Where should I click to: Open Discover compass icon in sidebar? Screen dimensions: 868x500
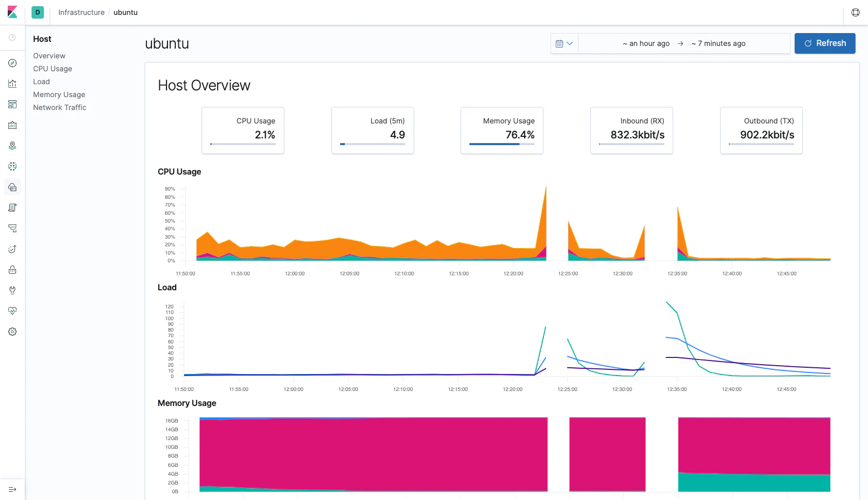[12, 63]
